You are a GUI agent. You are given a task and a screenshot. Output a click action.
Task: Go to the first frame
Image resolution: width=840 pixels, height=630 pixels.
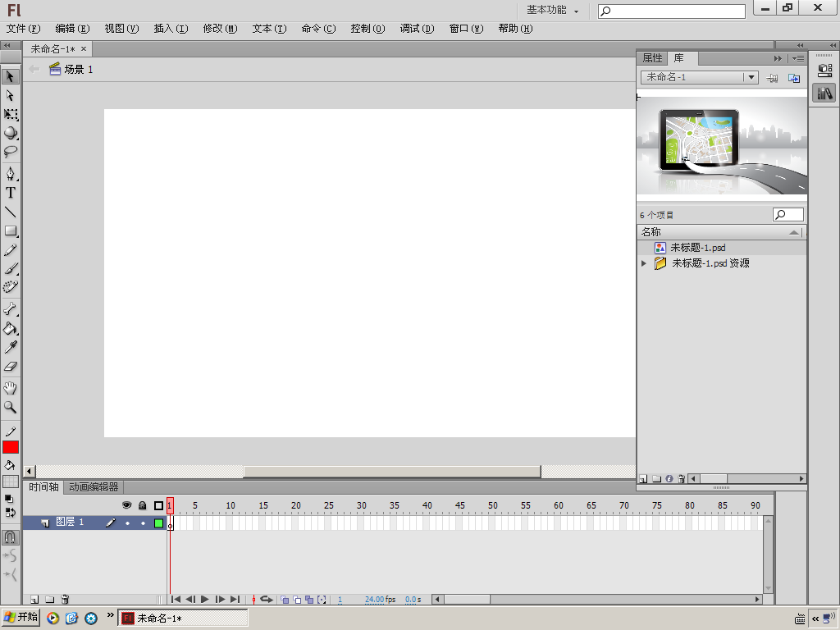pyautogui.click(x=176, y=600)
